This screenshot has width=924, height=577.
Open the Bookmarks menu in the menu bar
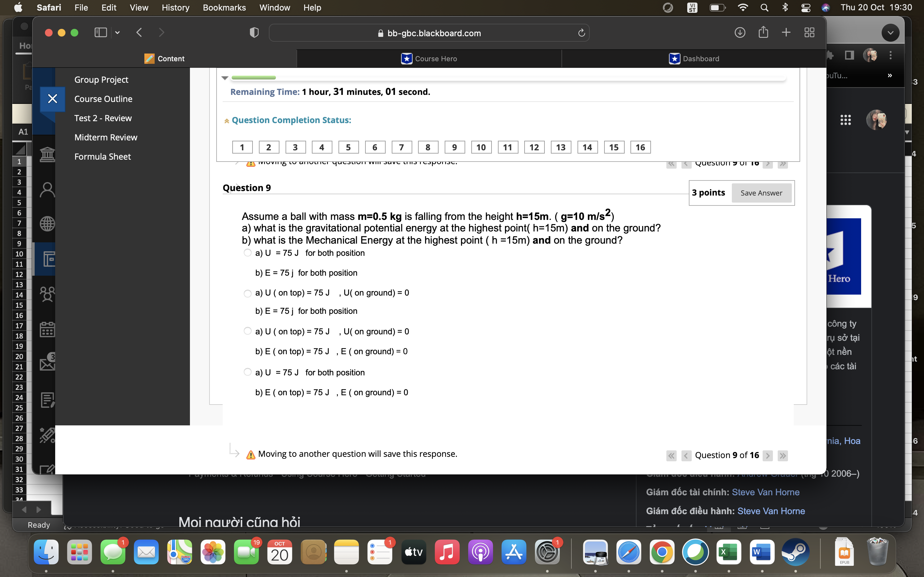(225, 8)
